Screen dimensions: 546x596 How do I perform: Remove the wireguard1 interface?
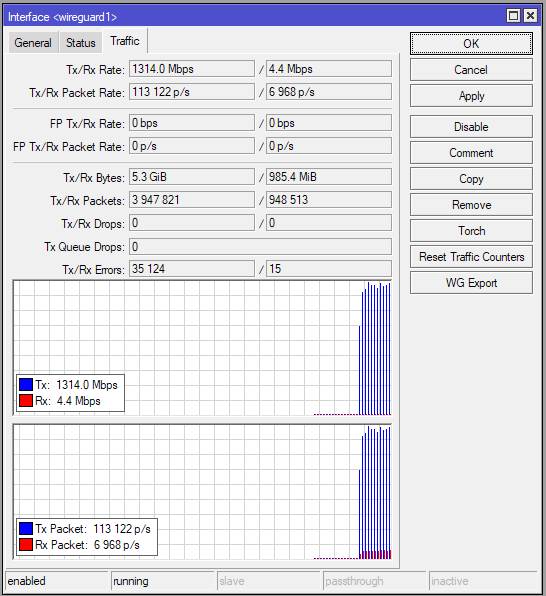[471, 205]
